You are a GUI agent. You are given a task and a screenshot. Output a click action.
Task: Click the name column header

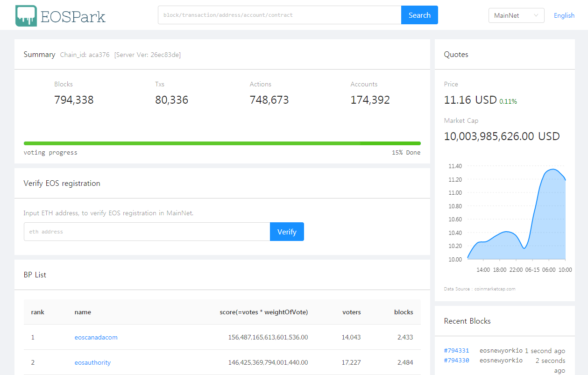pyautogui.click(x=83, y=312)
